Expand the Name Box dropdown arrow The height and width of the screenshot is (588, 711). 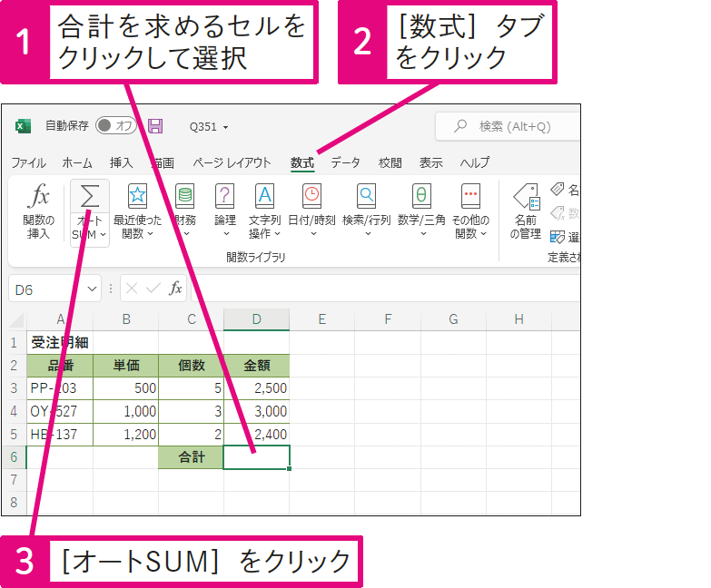[92, 289]
